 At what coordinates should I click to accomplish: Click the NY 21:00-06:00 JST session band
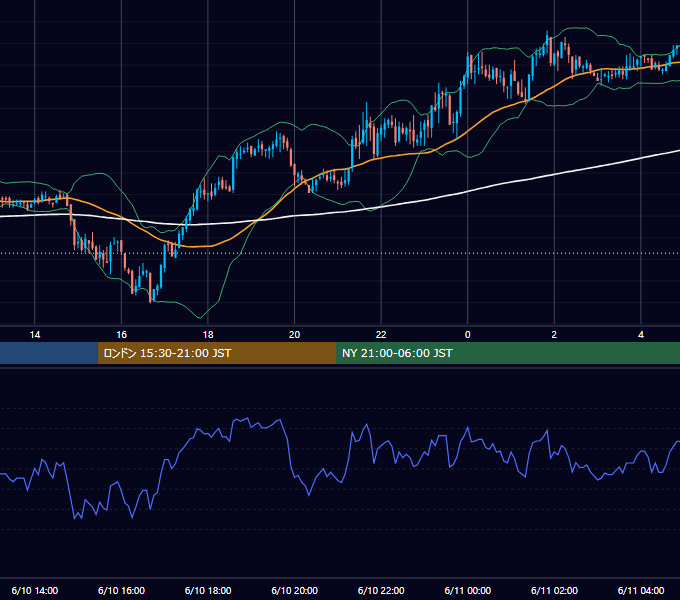[x=508, y=353]
